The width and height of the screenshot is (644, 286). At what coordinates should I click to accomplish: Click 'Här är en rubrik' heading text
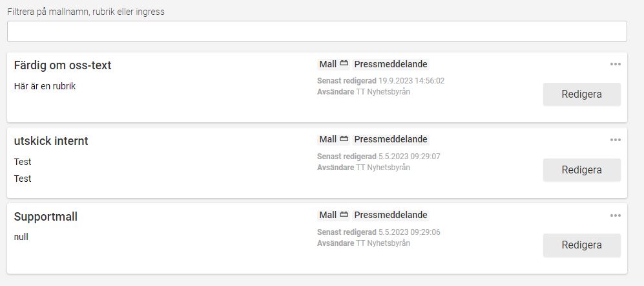click(45, 87)
